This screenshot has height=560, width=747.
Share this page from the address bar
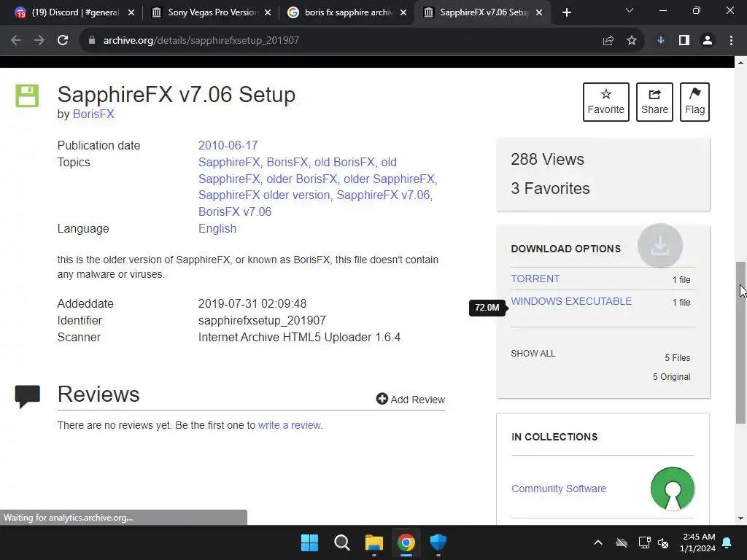(608, 41)
